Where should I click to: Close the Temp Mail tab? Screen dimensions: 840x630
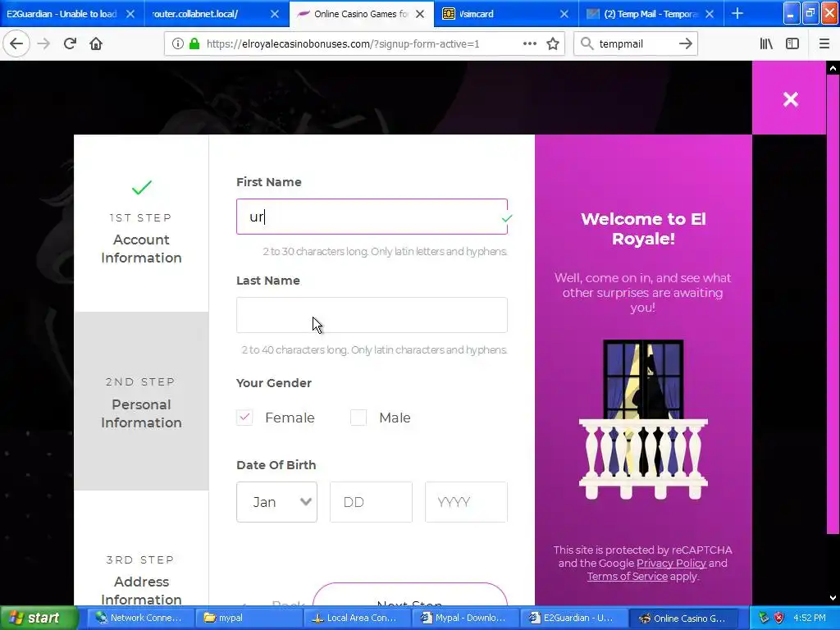[710, 14]
